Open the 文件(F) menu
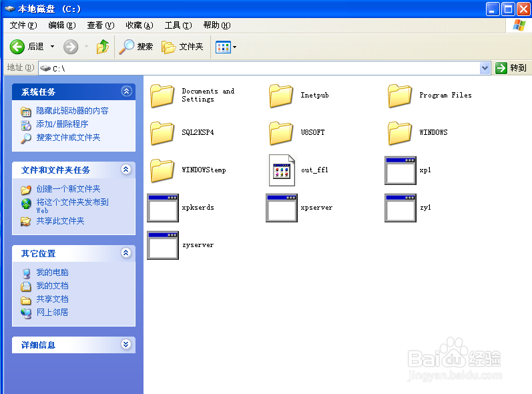Viewport: 532px width, 394px height. 23,25
